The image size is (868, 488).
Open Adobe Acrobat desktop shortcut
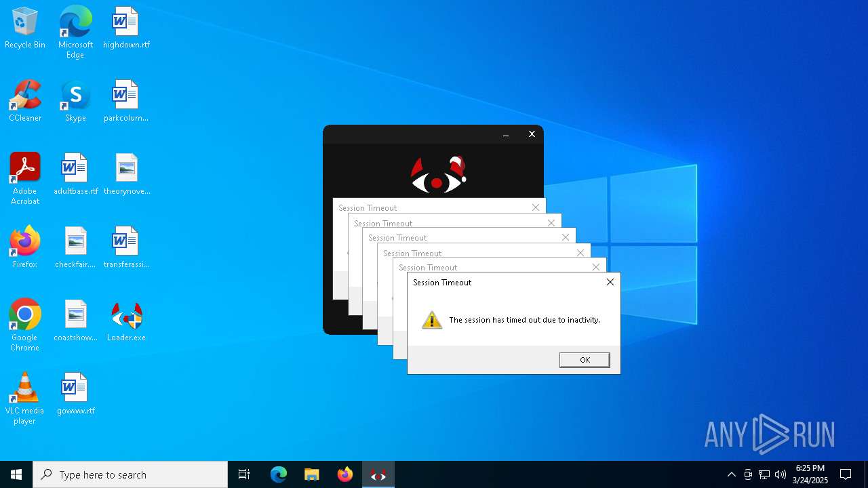tap(25, 179)
